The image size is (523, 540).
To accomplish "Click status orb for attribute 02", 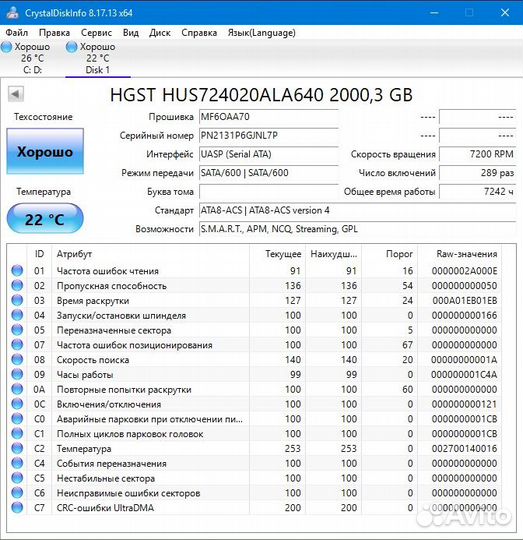I will coord(17,285).
